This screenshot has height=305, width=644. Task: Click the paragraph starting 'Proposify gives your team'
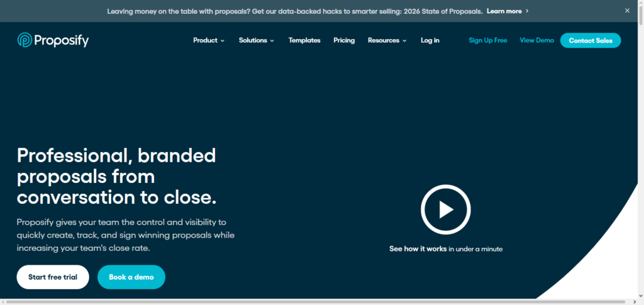coord(126,235)
